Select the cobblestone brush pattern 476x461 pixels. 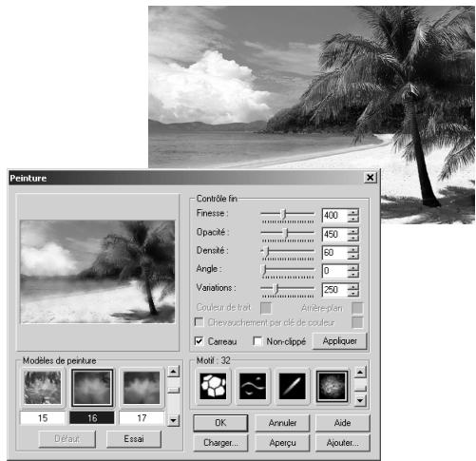point(213,386)
